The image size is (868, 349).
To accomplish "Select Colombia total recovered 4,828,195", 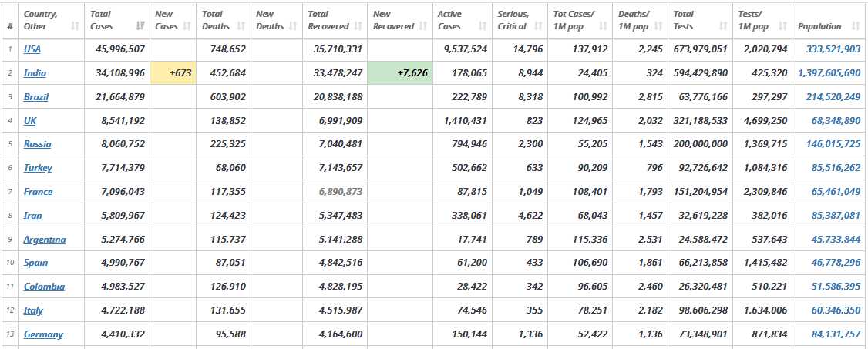I will click(341, 287).
